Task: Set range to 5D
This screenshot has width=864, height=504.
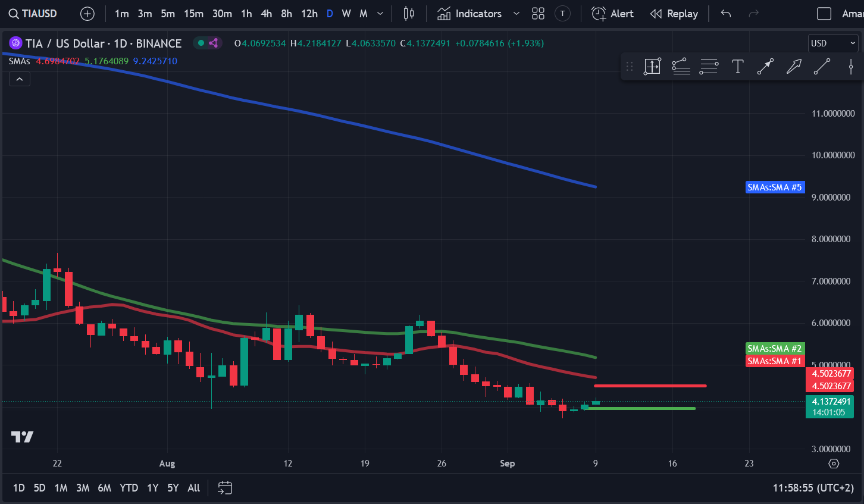Action: click(x=39, y=488)
